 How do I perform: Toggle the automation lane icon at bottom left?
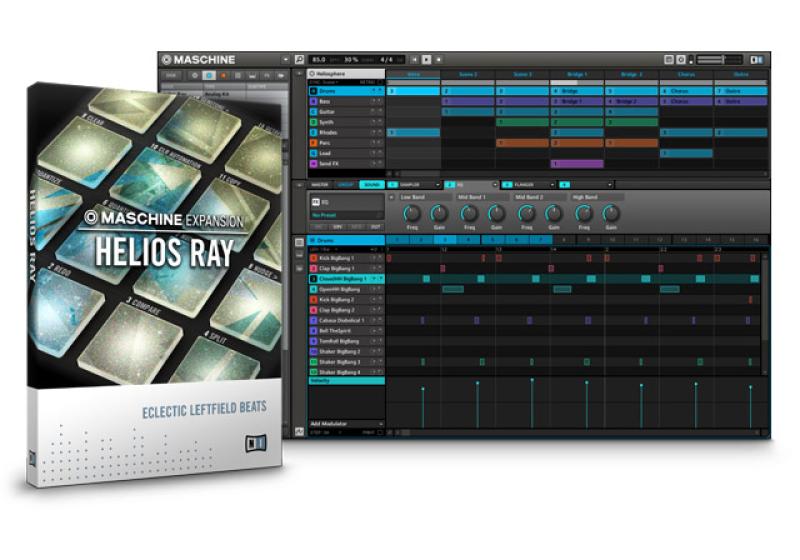(x=299, y=432)
